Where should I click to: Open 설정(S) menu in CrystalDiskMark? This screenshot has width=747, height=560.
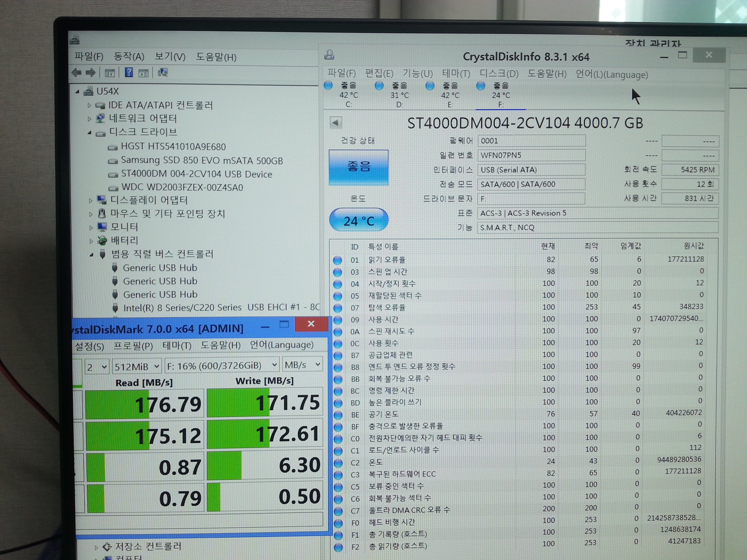pyautogui.click(x=89, y=346)
